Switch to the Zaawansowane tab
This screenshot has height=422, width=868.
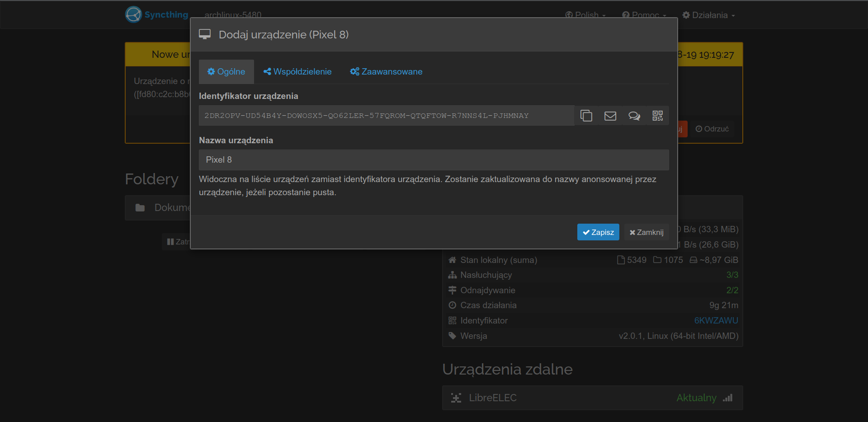386,72
